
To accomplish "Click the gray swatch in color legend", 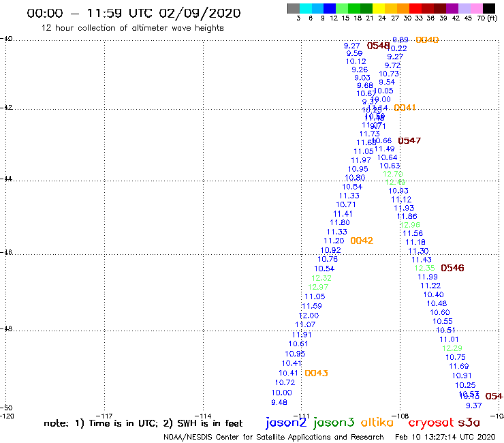I will point(294,8).
